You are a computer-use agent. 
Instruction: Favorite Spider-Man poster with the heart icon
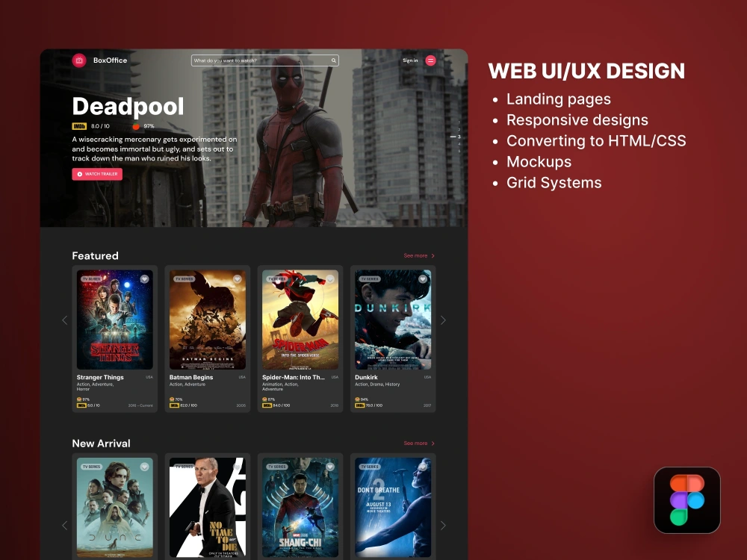pyautogui.click(x=329, y=279)
